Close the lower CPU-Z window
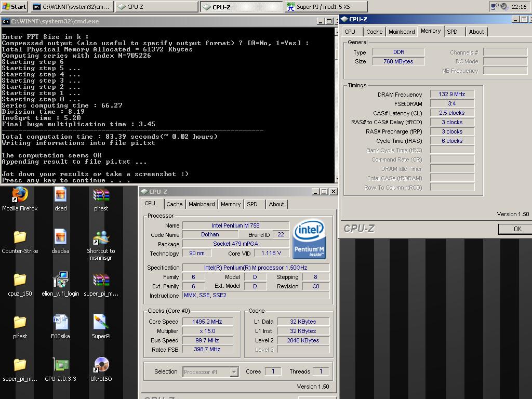Screen dimensions: 532x399 tap(334, 192)
